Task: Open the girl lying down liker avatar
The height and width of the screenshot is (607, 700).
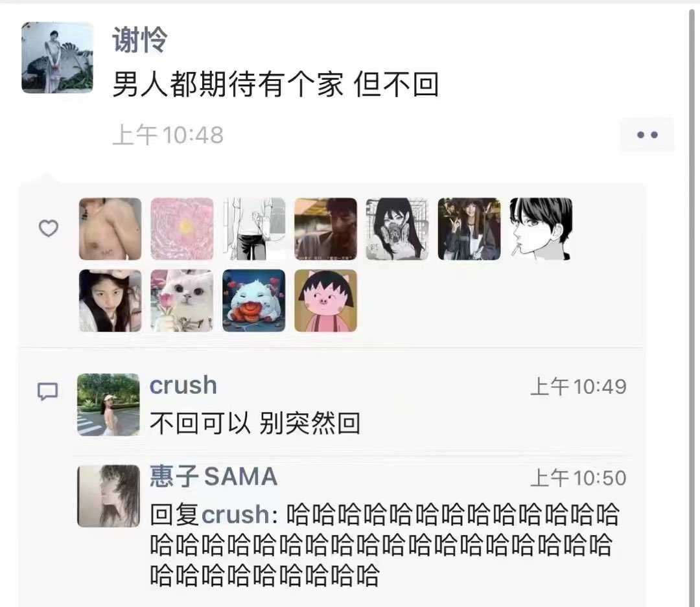Action: point(110,301)
